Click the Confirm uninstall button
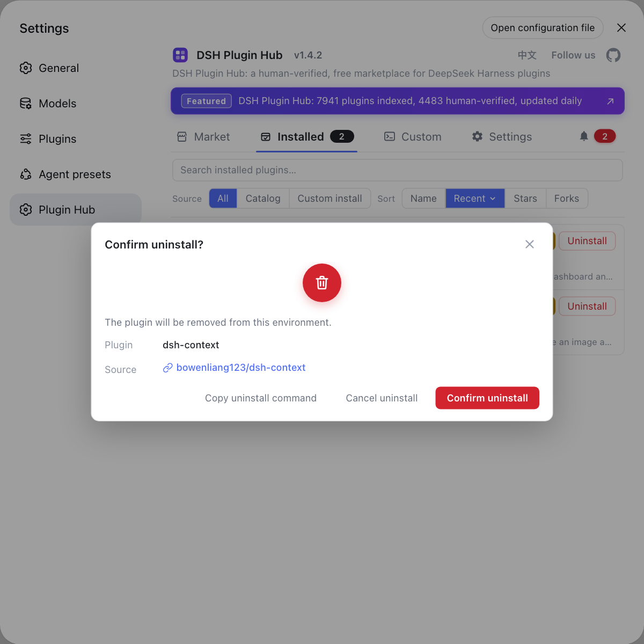The height and width of the screenshot is (644, 644). tap(487, 398)
